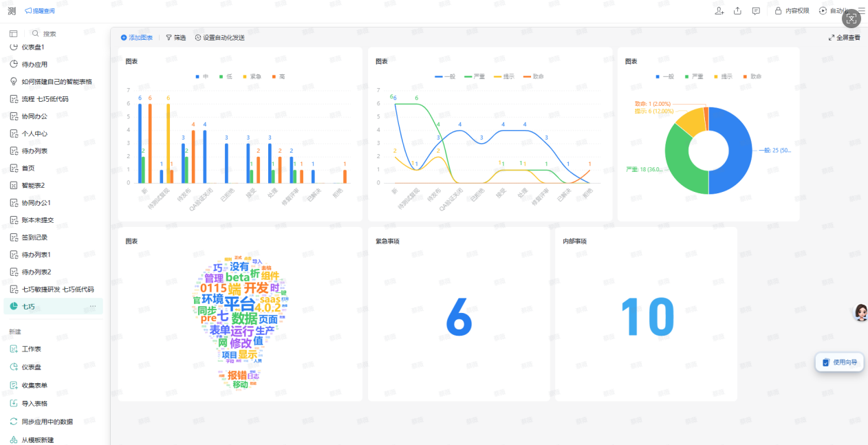868x445 pixels.
Task: Select 待办应用 in the sidebar
Action: coord(34,64)
